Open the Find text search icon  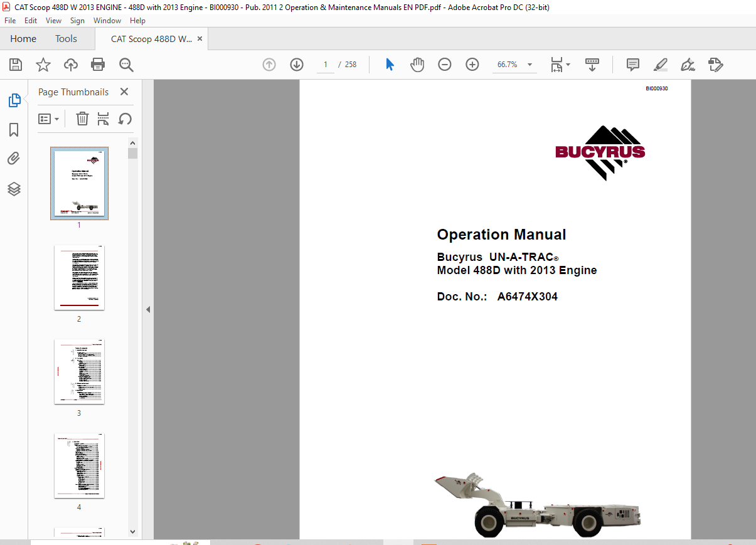[x=126, y=65]
